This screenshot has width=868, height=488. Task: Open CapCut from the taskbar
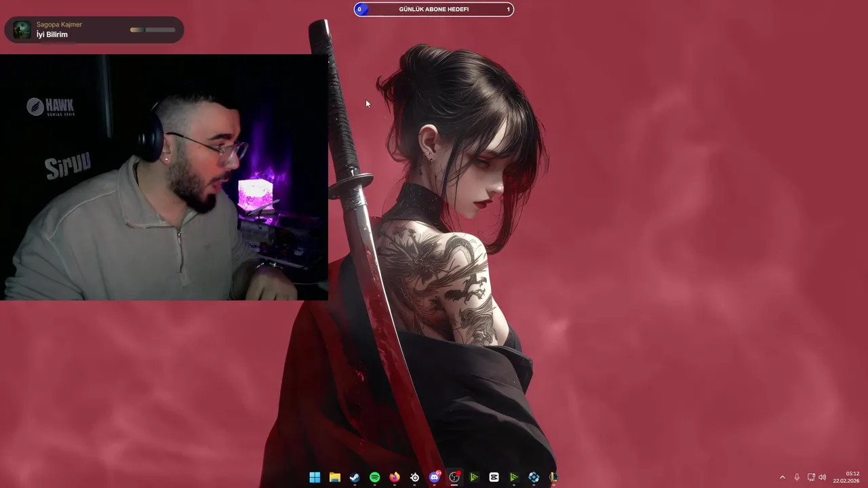[494, 477]
